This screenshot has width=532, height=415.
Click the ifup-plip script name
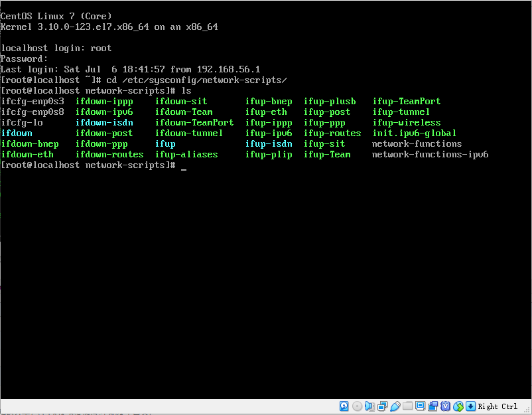tap(269, 155)
